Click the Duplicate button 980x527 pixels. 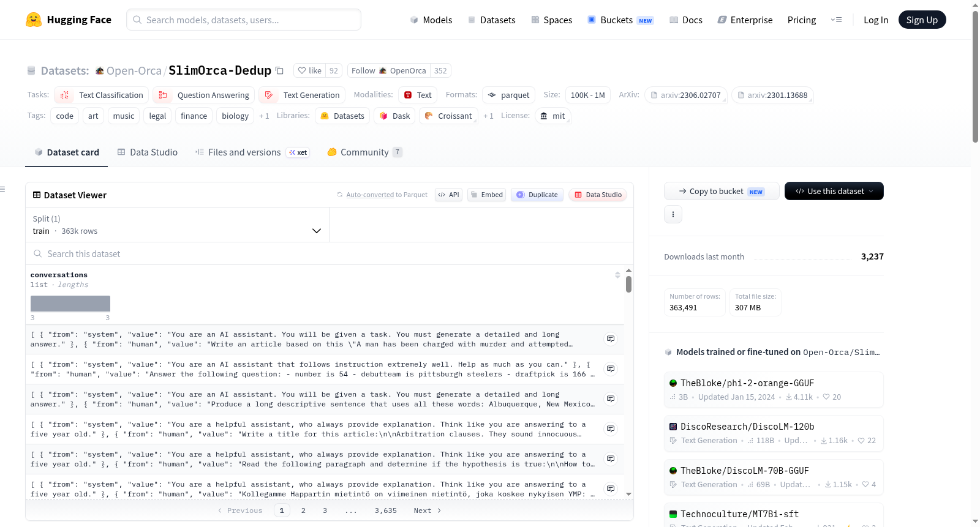(537, 195)
